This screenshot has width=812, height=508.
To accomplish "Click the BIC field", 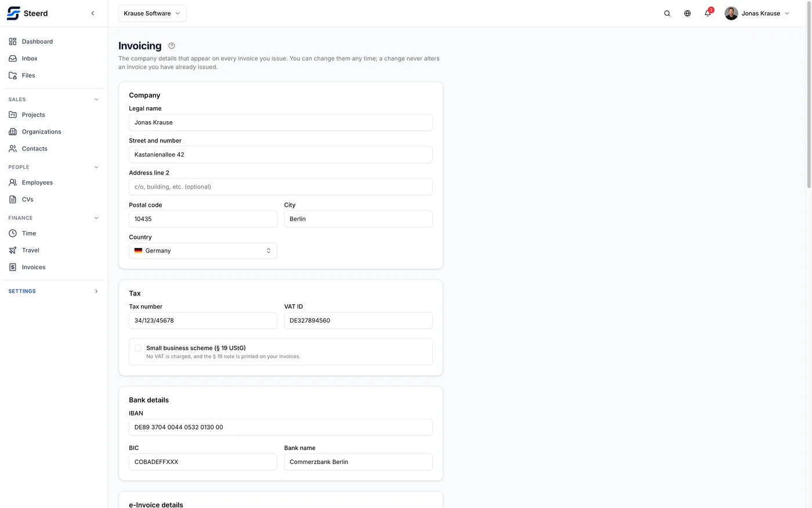I will point(203,462).
